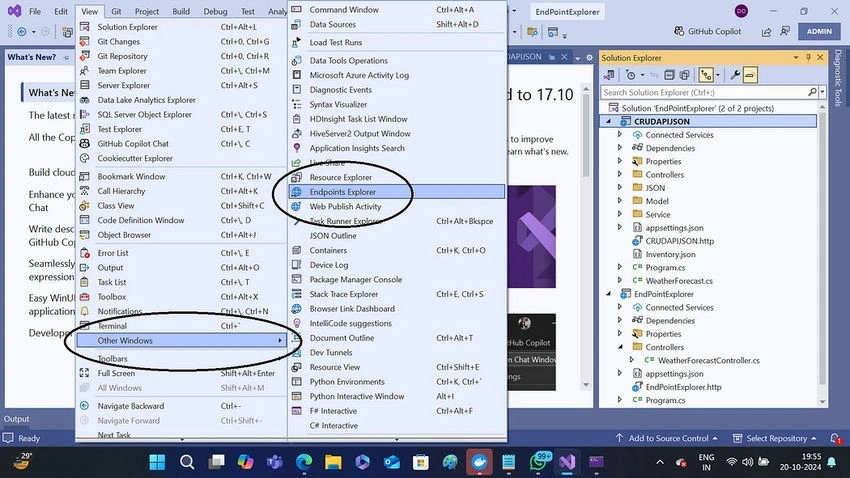Select CRUDAPIJSON.http file in Solution Explorer
850x478 pixels.
pos(679,241)
